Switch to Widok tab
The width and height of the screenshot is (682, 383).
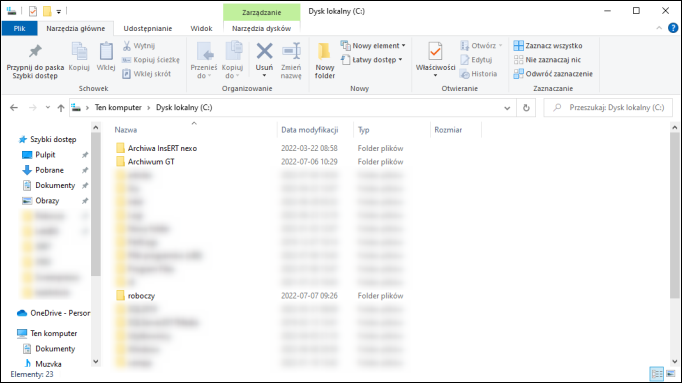pyautogui.click(x=201, y=28)
